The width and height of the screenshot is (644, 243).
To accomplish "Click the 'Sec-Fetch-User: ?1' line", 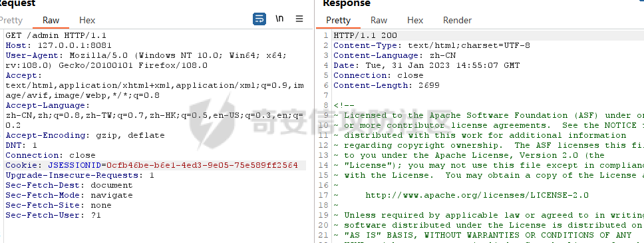I will click(53, 215).
